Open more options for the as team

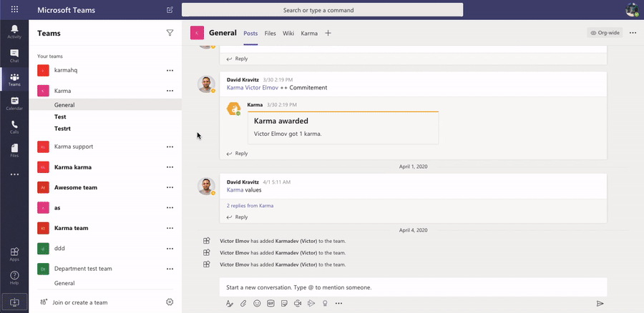pyautogui.click(x=170, y=207)
